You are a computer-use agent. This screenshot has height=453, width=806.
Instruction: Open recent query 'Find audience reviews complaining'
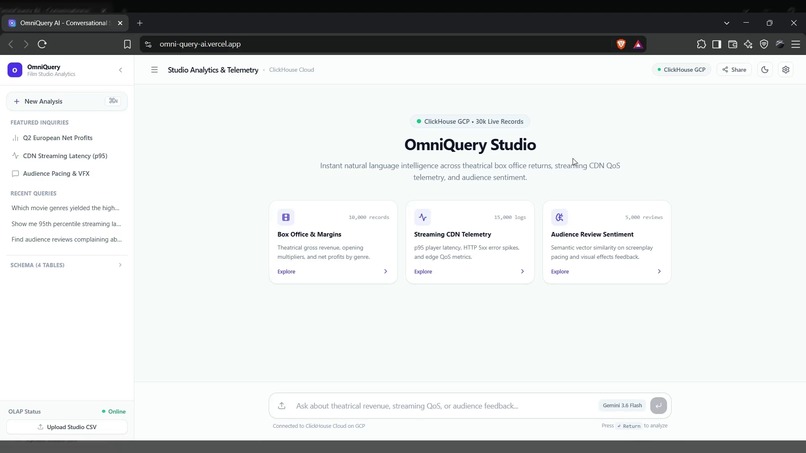pos(66,239)
